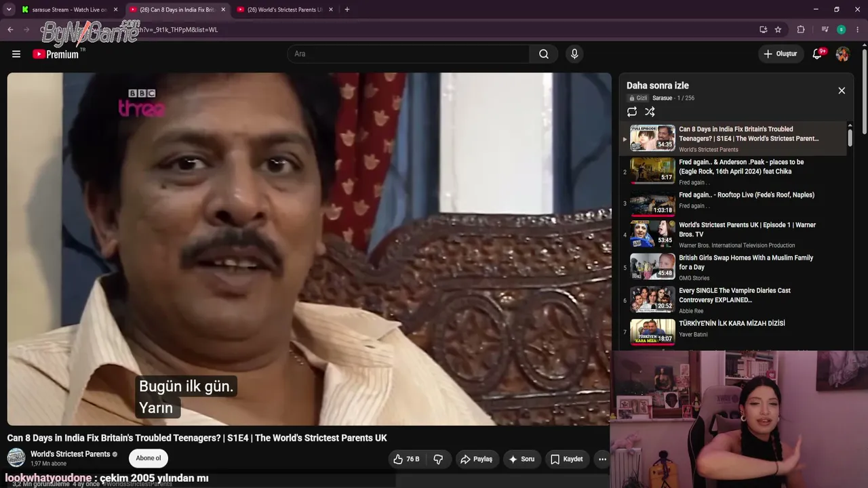Click the playlist panel scrollbar
The height and width of the screenshot is (488, 868).
[x=850, y=137]
